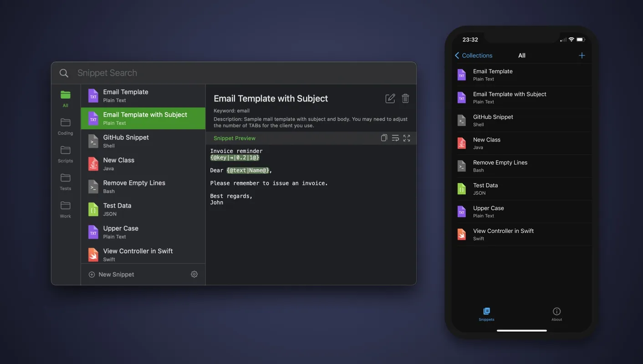The height and width of the screenshot is (364, 643).
Task: Select the Coding folder in sidebar
Action: (66, 126)
